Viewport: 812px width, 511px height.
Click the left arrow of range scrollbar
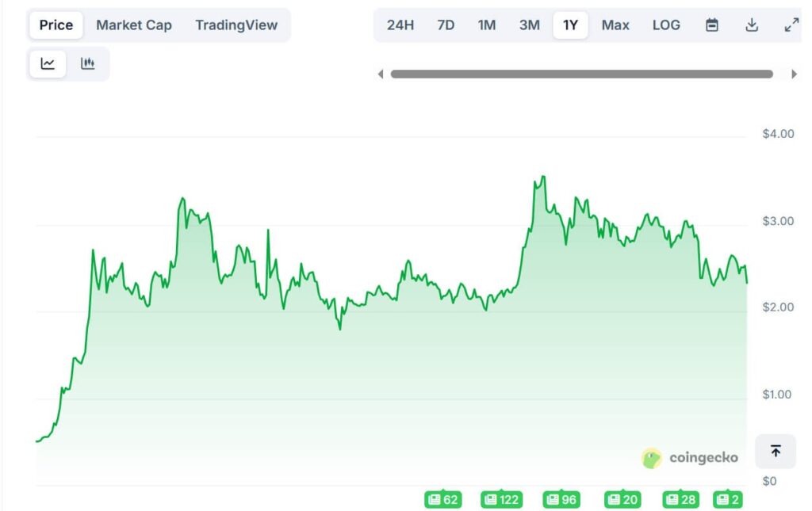(381, 74)
